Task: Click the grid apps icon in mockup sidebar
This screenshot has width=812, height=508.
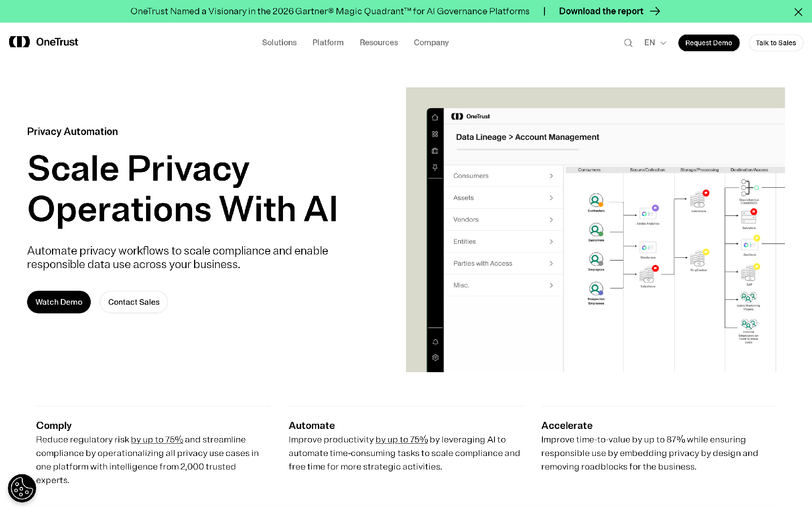Action: 435,134
